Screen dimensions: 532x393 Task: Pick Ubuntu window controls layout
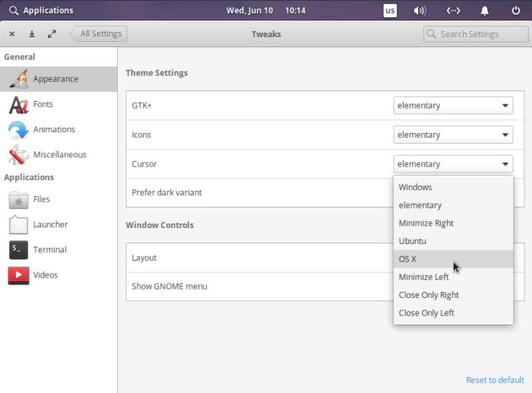[x=413, y=241]
